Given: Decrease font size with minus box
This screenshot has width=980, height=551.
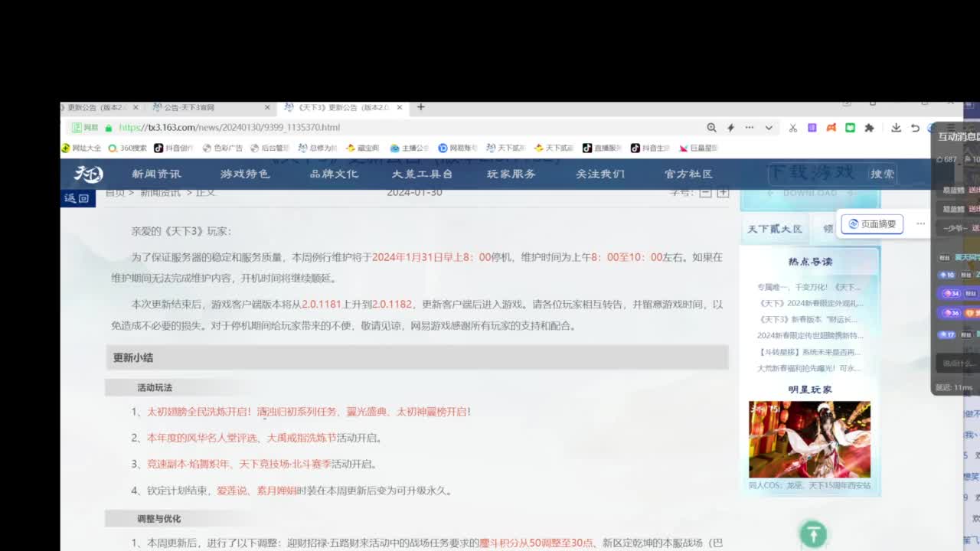Looking at the screenshot, I should coord(705,193).
